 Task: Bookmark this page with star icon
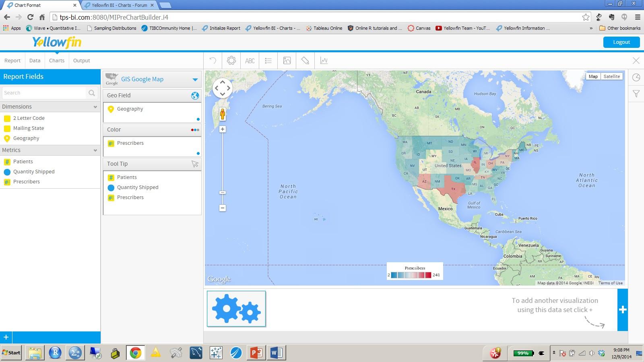point(586,17)
